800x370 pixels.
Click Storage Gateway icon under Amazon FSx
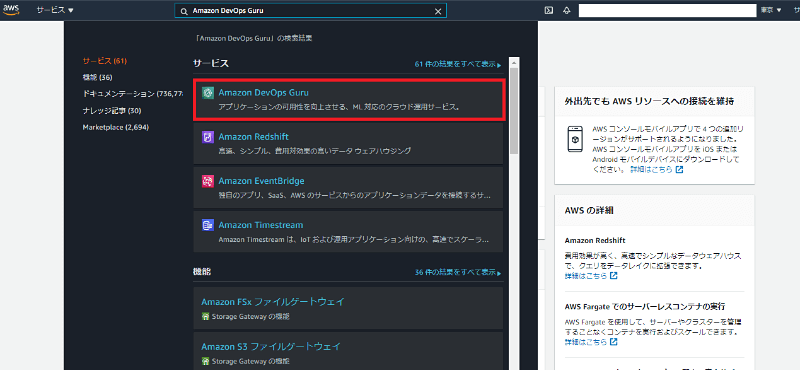205,316
